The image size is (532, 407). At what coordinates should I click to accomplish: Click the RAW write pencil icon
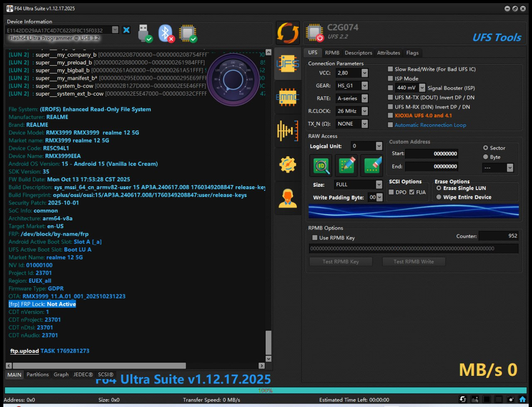tap(346, 165)
